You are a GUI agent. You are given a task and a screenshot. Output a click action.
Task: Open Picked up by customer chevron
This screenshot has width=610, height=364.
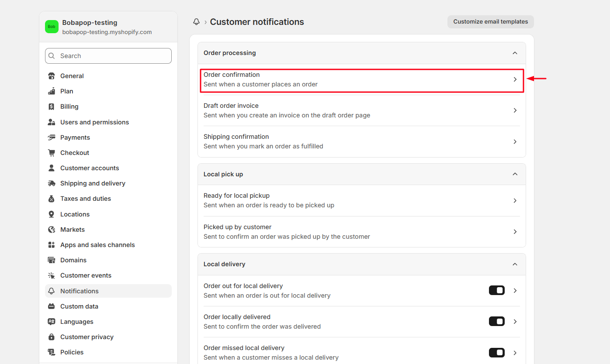click(515, 232)
